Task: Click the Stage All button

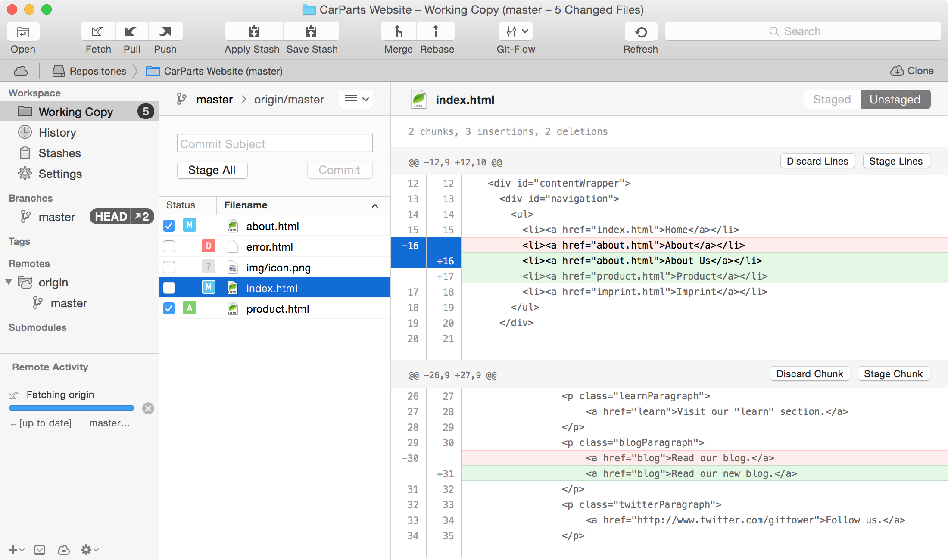Action: tap(212, 170)
